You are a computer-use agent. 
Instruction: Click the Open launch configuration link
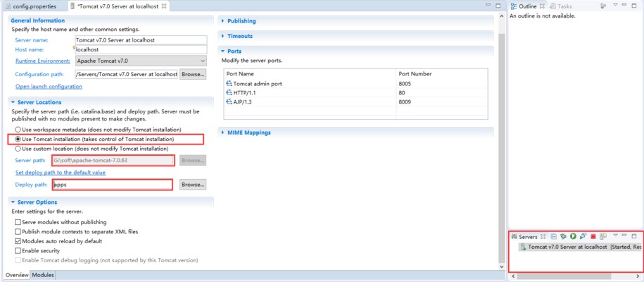click(x=49, y=86)
